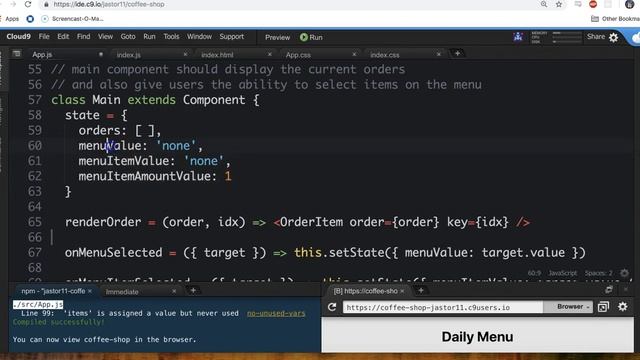The width and height of the screenshot is (640, 360).
Task: Open the Find menu
Action: [83, 37]
